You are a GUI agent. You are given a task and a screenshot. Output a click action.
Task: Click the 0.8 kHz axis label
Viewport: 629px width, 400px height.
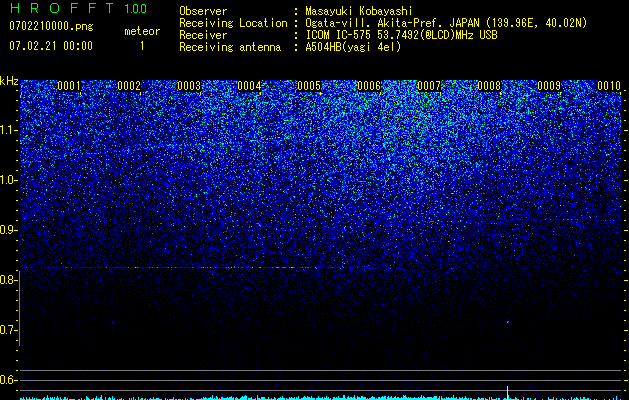8,280
